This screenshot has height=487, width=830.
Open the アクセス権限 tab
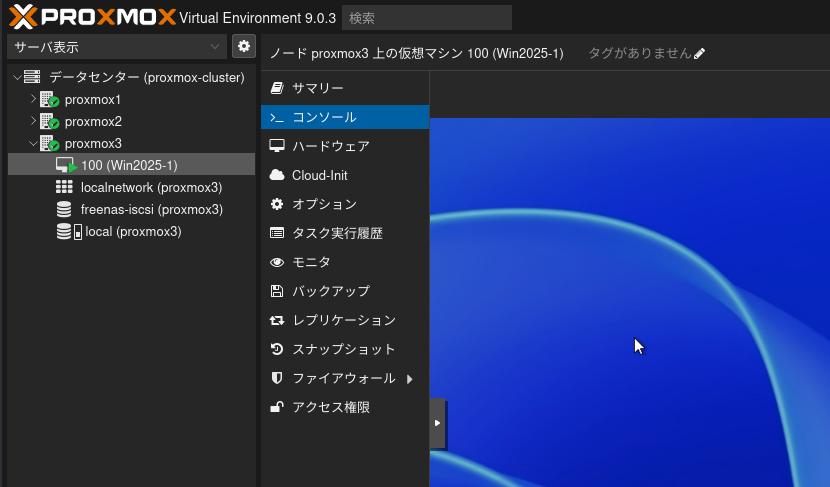tap(345, 407)
